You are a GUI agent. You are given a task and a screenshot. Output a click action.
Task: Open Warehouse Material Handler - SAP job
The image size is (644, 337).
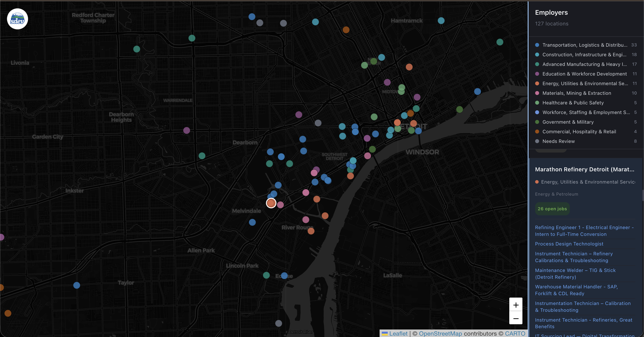pyautogui.click(x=576, y=290)
